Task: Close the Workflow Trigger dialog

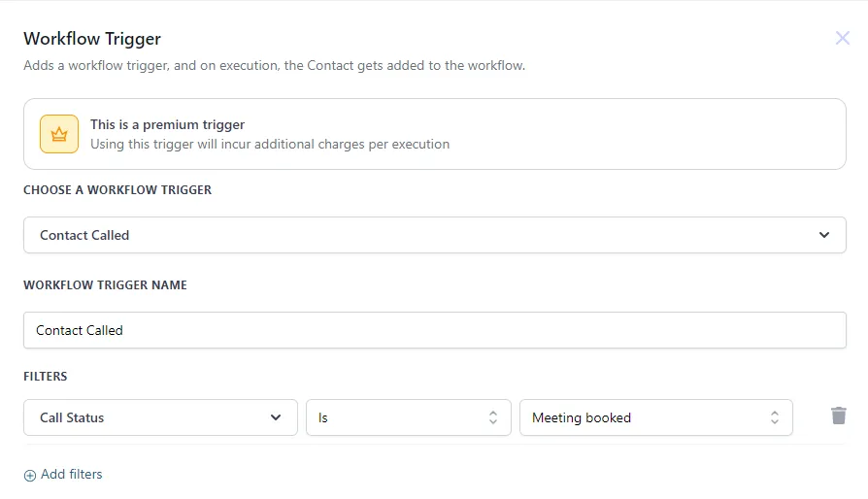Action: pyautogui.click(x=842, y=39)
